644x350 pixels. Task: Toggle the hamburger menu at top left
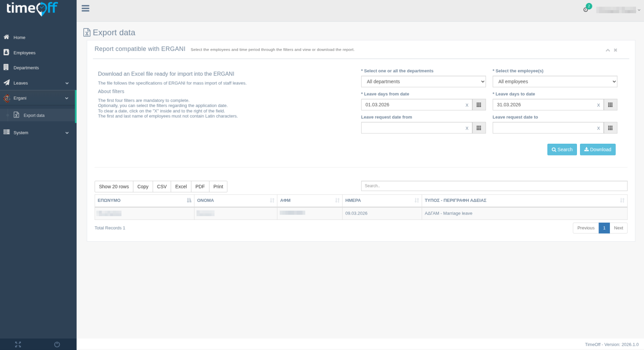[x=85, y=8]
